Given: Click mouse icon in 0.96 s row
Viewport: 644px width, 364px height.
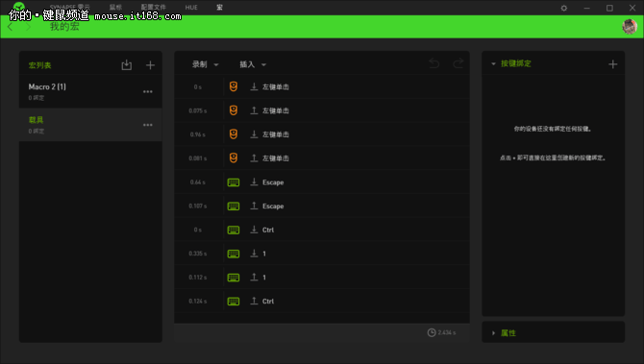Looking at the screenshot, I should click(x=234, y=134).
